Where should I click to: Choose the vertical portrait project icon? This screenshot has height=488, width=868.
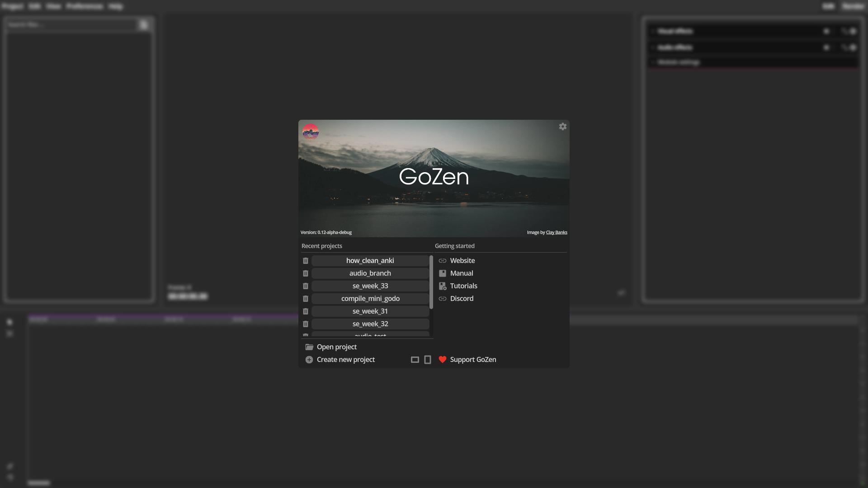[428, 360]
